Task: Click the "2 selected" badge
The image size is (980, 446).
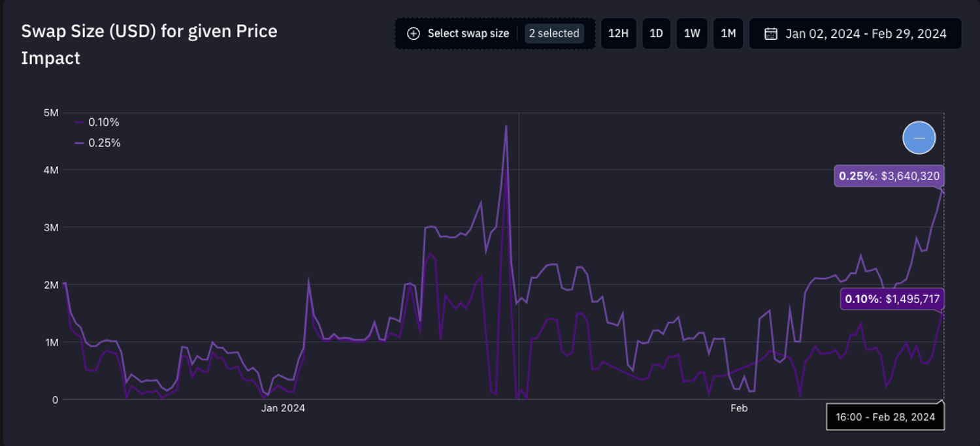Action: coord(554,33)
